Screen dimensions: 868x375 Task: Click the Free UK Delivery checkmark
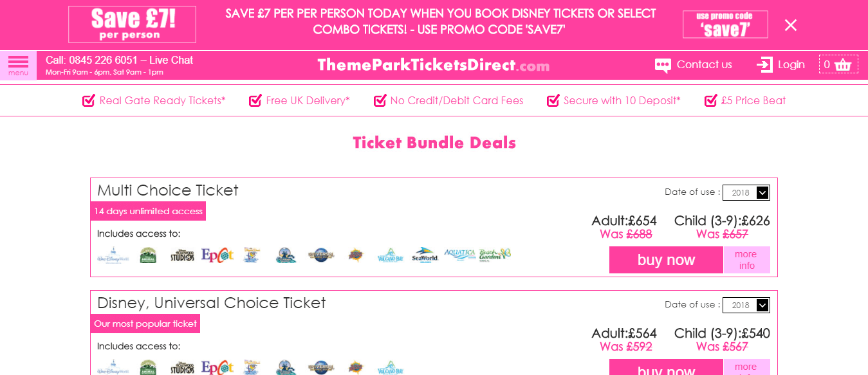[255, 100]
